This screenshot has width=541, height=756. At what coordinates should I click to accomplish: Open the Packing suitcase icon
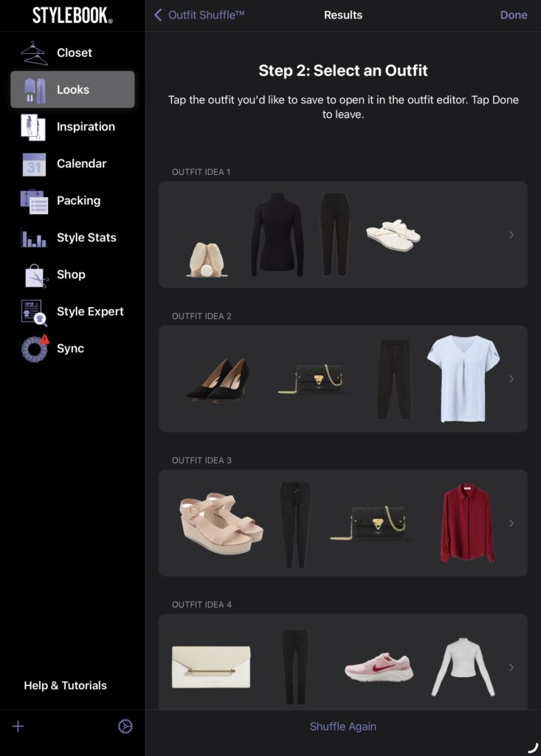coord(34,201)
